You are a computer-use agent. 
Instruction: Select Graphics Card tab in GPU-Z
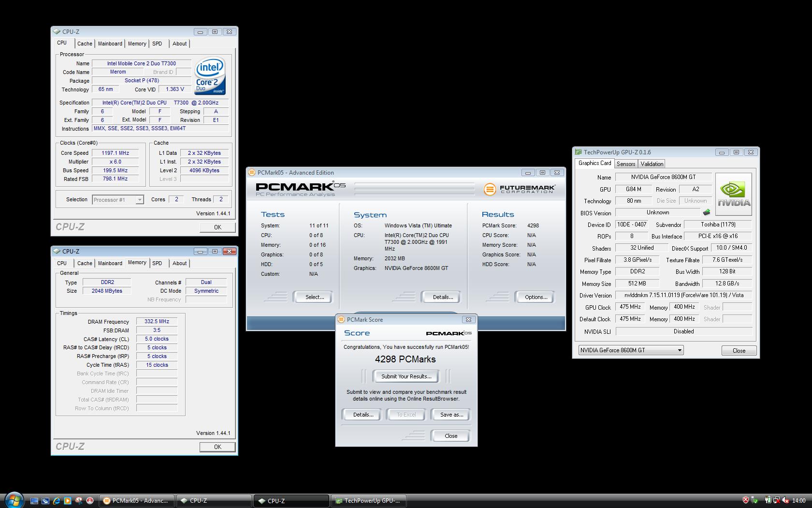[x=594, y=163]
